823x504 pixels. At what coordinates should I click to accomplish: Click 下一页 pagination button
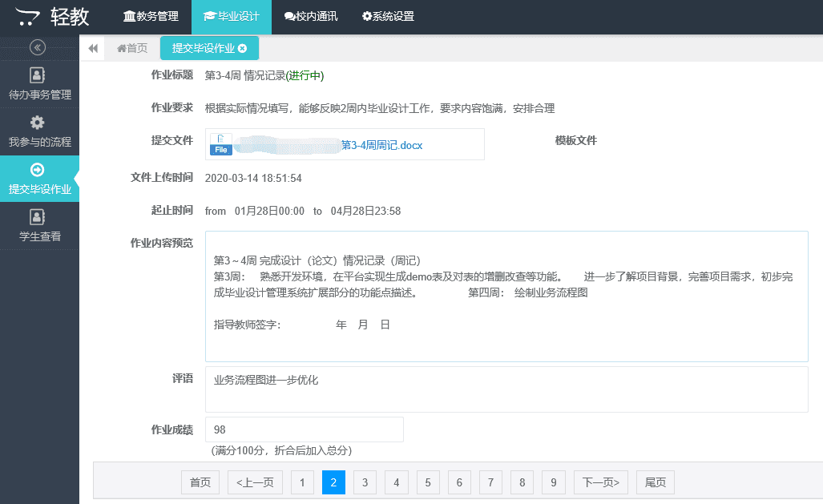tap(601, 482)
